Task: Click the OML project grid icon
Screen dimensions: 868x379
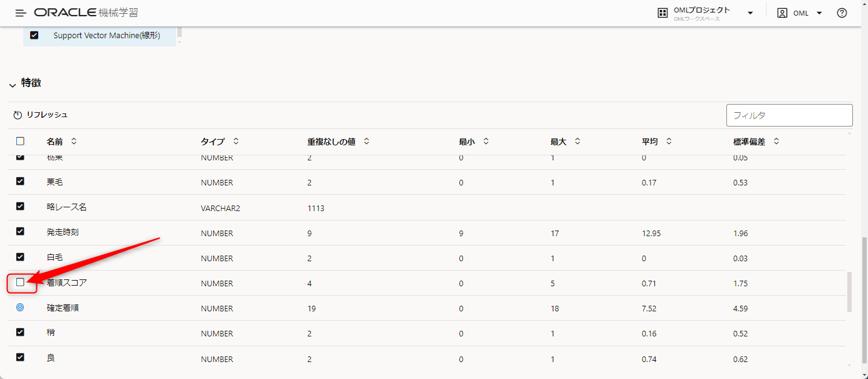Action: (662, 13)
